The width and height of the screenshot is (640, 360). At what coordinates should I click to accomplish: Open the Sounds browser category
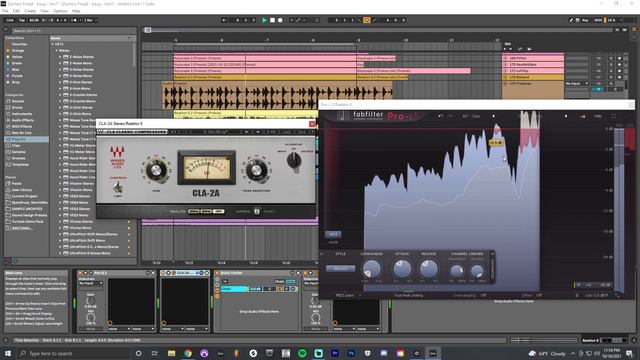(x=18, y=101)
